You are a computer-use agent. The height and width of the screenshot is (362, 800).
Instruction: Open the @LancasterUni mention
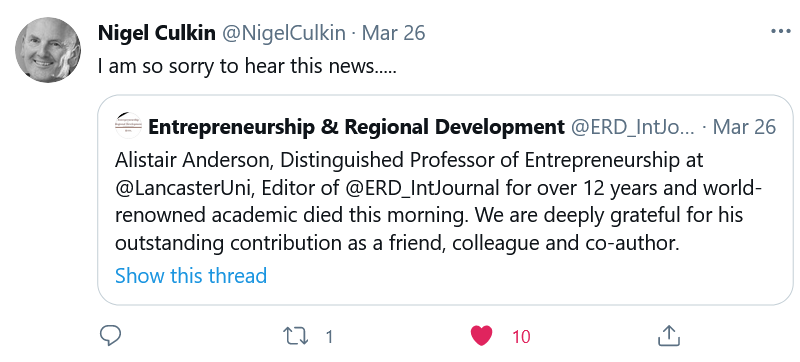click(185, 189)
